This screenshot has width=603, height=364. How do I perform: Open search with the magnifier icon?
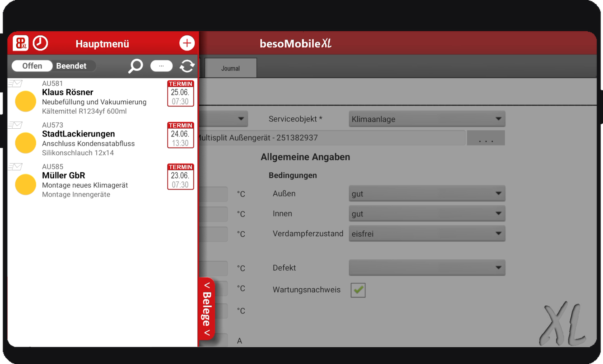point(136,66)
